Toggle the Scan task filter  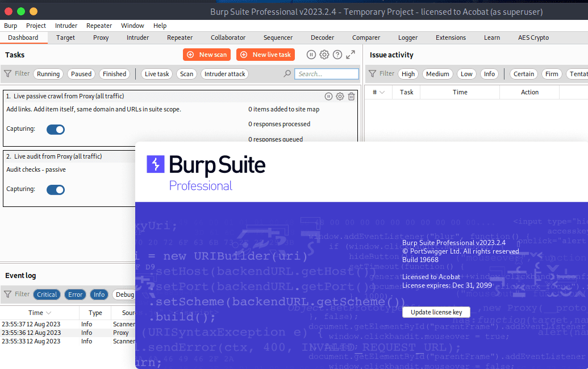point(186,74)
